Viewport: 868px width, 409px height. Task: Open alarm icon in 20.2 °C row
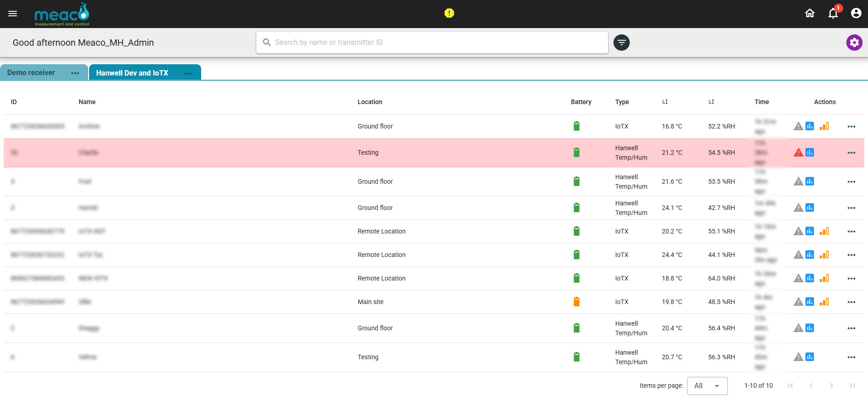click(798, 231)
